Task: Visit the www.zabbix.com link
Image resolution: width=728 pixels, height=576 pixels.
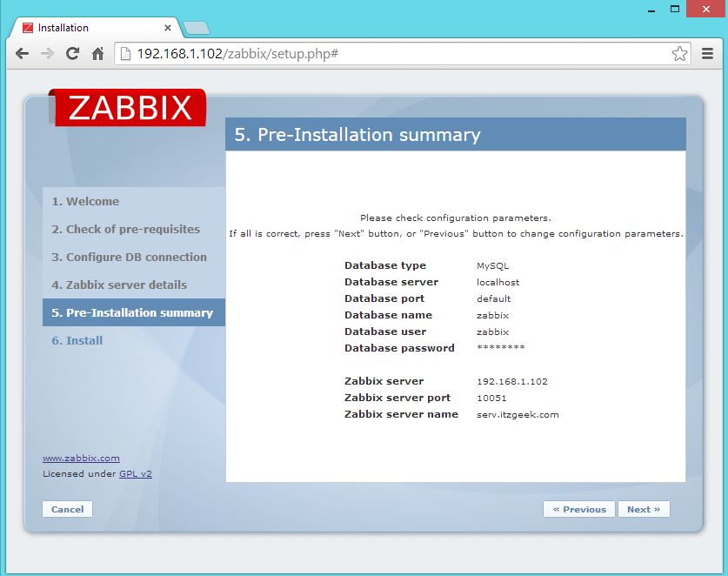Action: pyautogui.click(x=80, y=458)
